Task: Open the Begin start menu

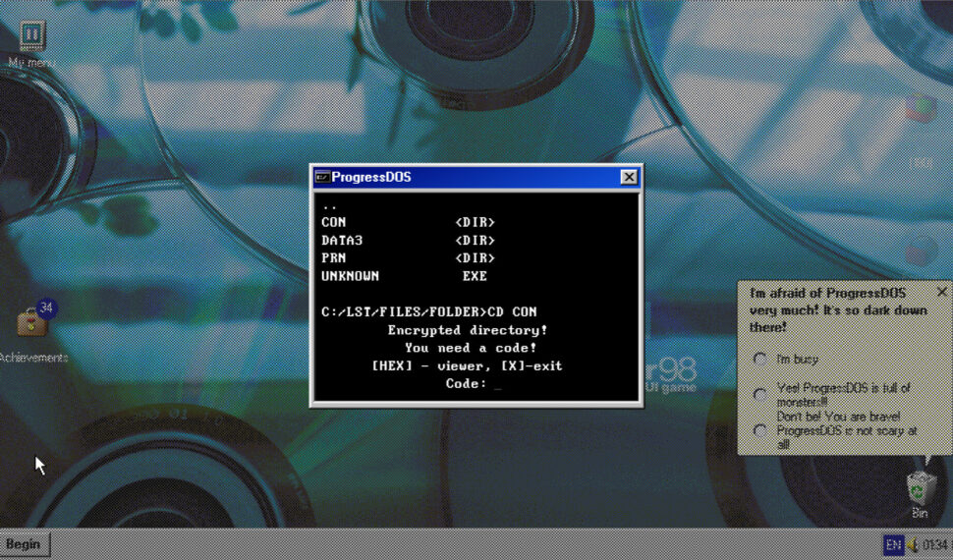Action: click(25, 544)
